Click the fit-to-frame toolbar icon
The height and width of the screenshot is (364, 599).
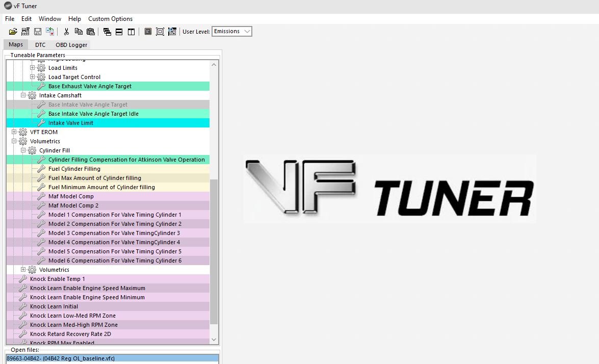[160, 32]
